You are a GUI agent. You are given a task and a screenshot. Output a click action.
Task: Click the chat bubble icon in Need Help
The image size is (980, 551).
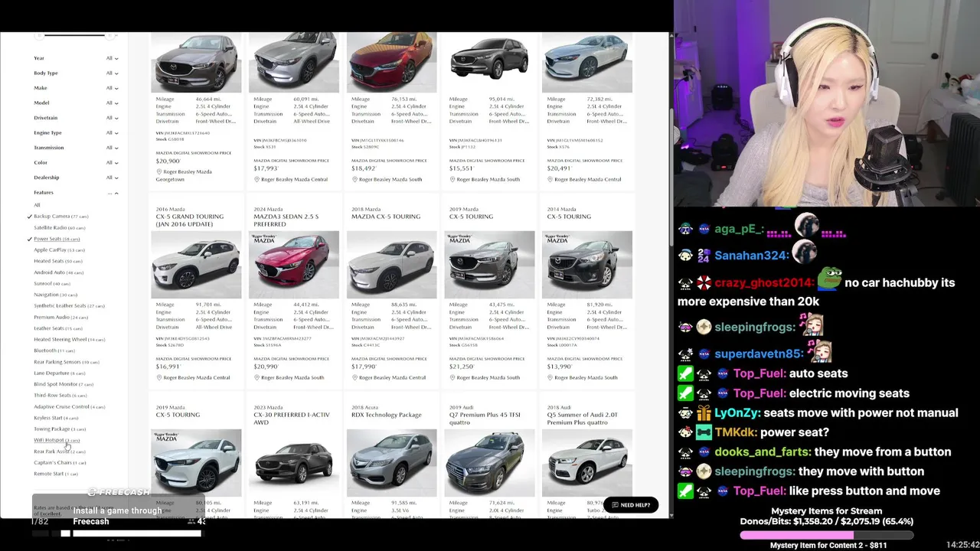click(x=614, y=505)
